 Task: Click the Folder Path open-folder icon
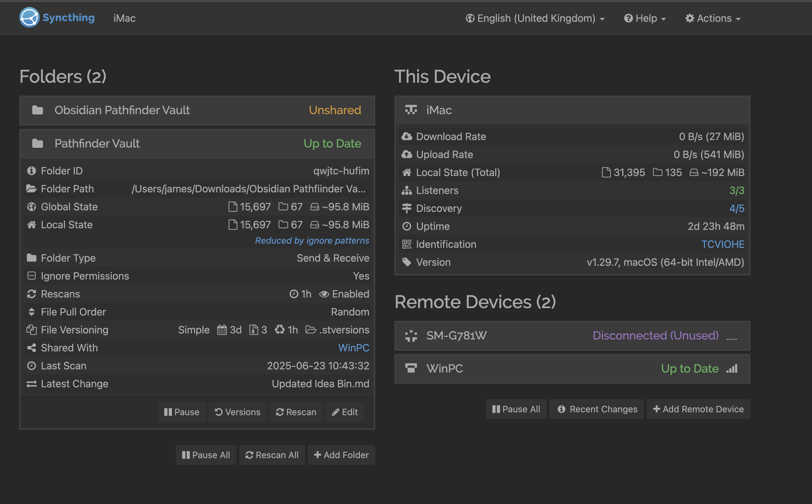click(31, 189)
